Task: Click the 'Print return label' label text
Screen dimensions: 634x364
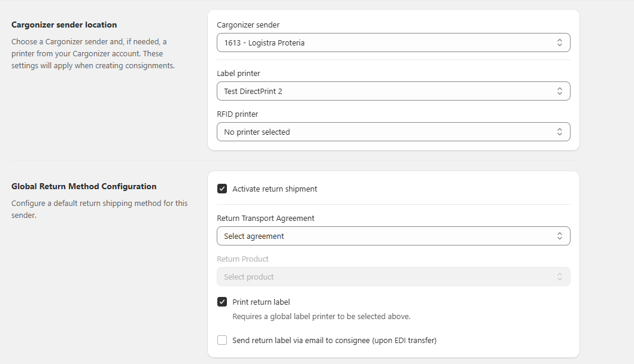Action: click(x=261, y=302)
